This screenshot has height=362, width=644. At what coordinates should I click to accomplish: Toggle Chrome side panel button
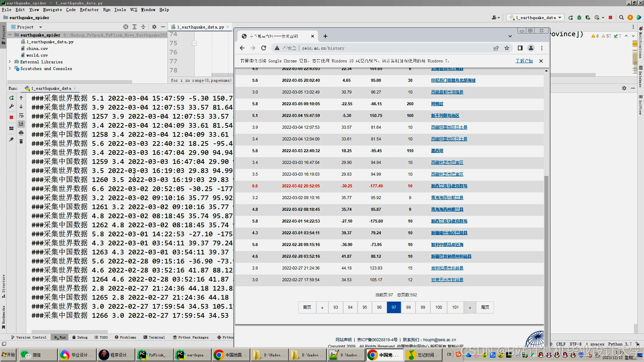520,48
